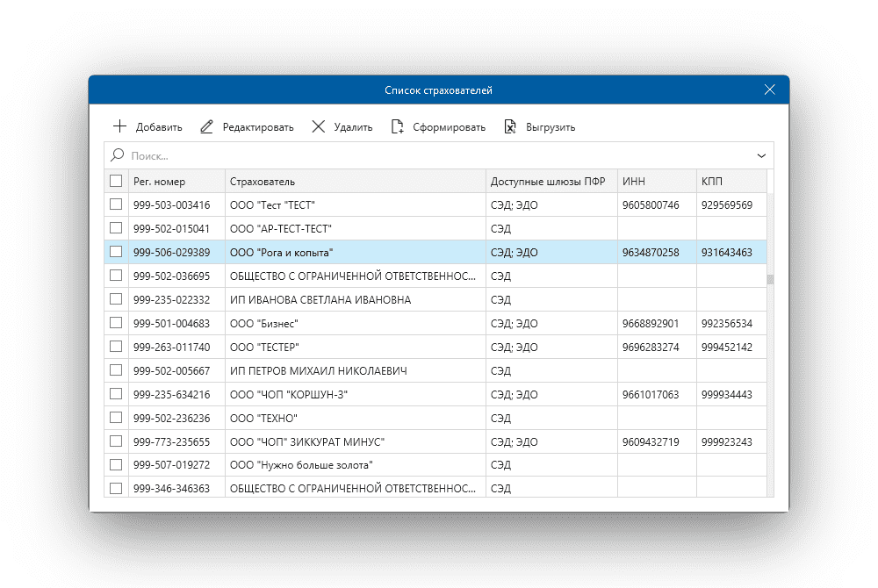
Task: Click ИНН value 9609432719
Action: 651,442
